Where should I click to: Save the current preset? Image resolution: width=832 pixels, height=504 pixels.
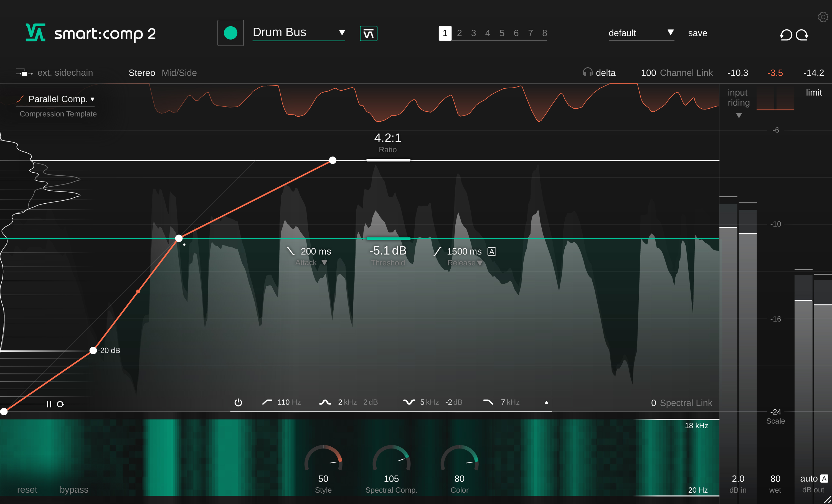coord(697,33)
